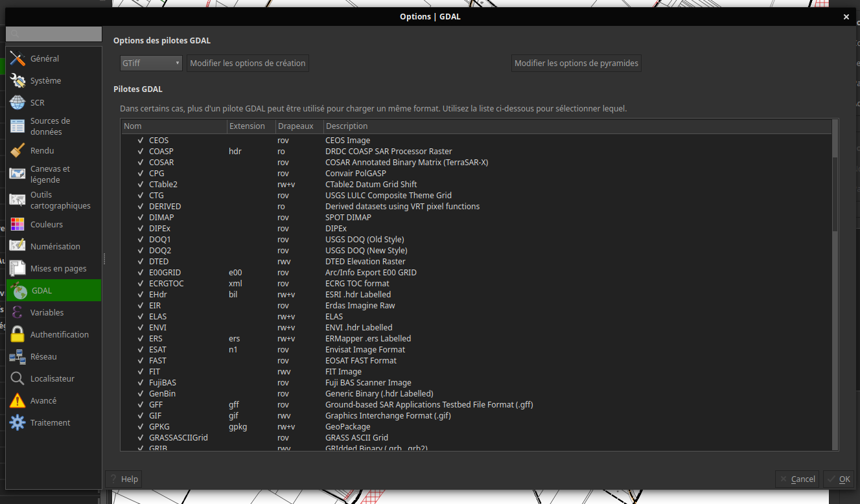Toggle the DERIVED driver checkbox
Image resolution: width=860 pixels, height=504 pixels.
(140, 206)
